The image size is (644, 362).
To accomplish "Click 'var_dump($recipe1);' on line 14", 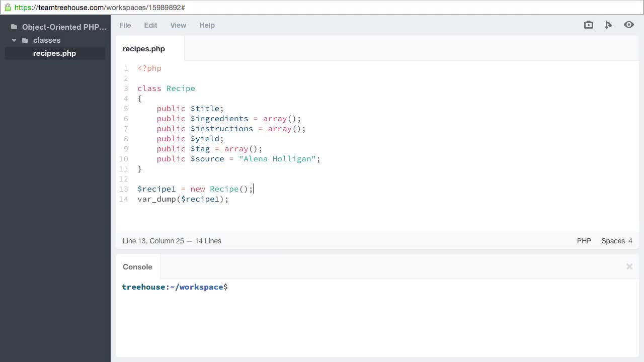I will point(183,199).
